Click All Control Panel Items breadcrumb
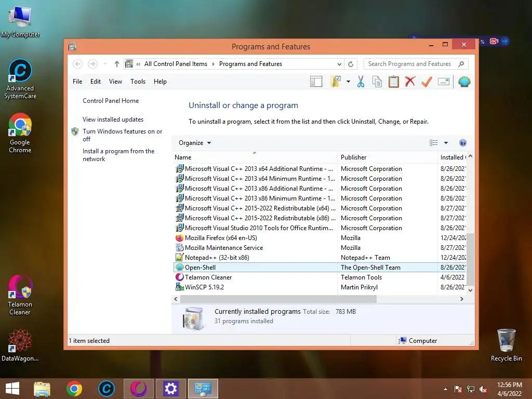 [x=176, y=64]
